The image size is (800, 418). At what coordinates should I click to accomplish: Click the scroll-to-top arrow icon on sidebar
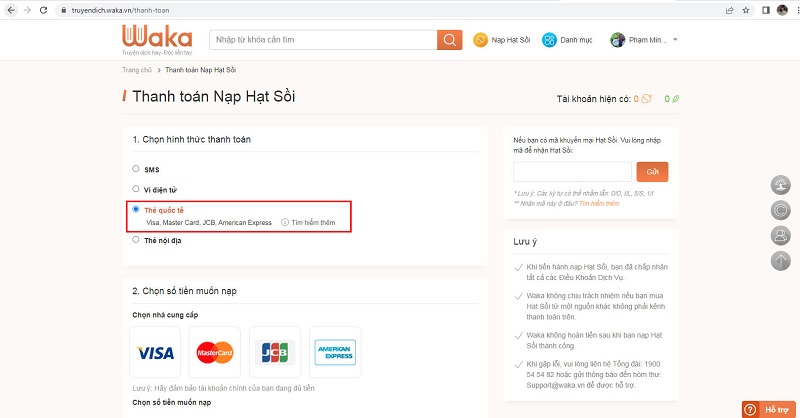(781, 261)
